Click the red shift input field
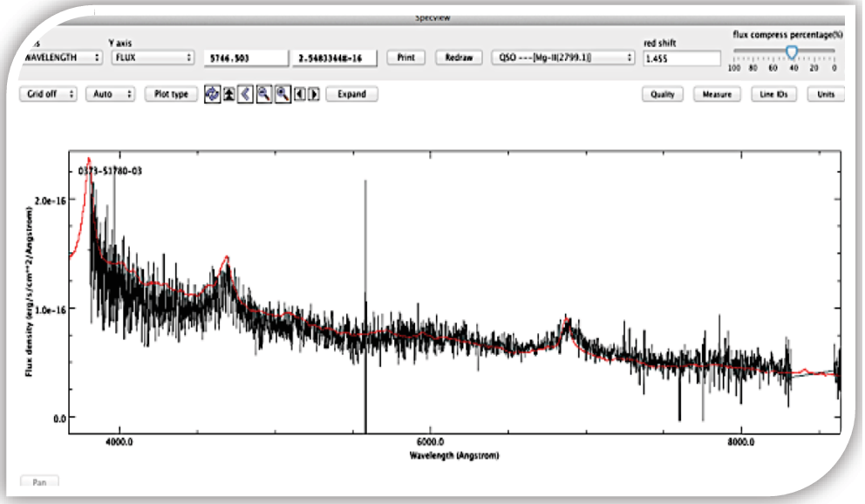This screenshot has height=504, width=865. [682, 58]
